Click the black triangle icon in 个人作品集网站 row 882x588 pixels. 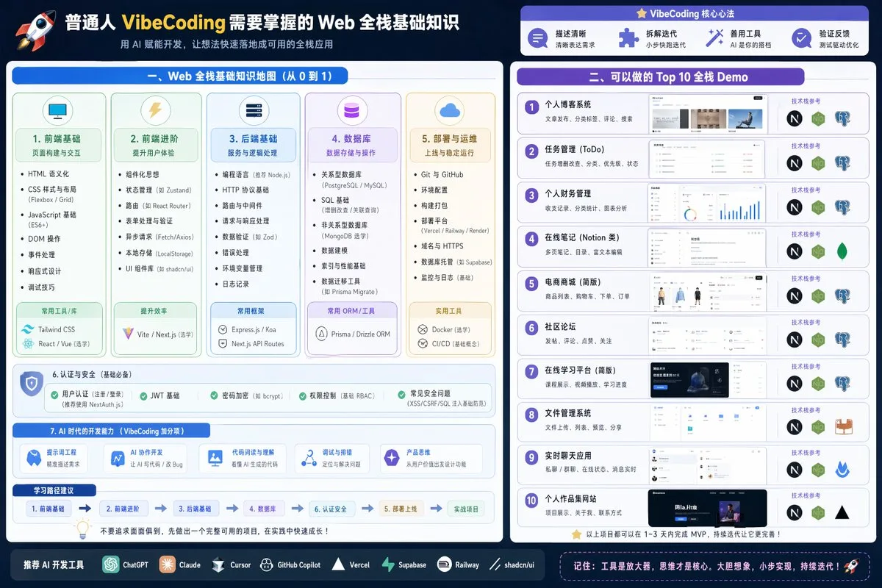842,513
